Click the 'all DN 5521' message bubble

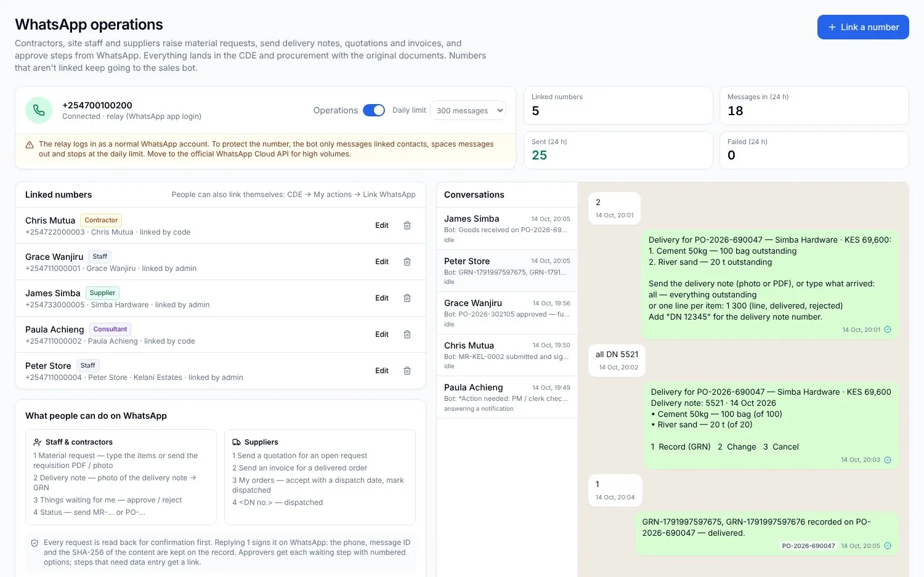click(617, 360)
